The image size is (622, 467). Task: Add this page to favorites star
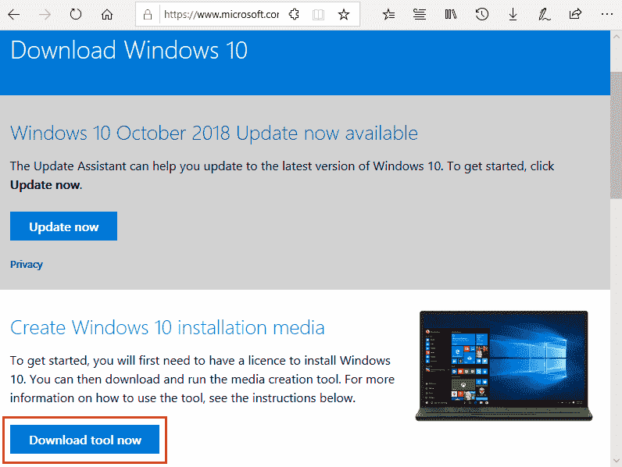(x=344, y=15)
